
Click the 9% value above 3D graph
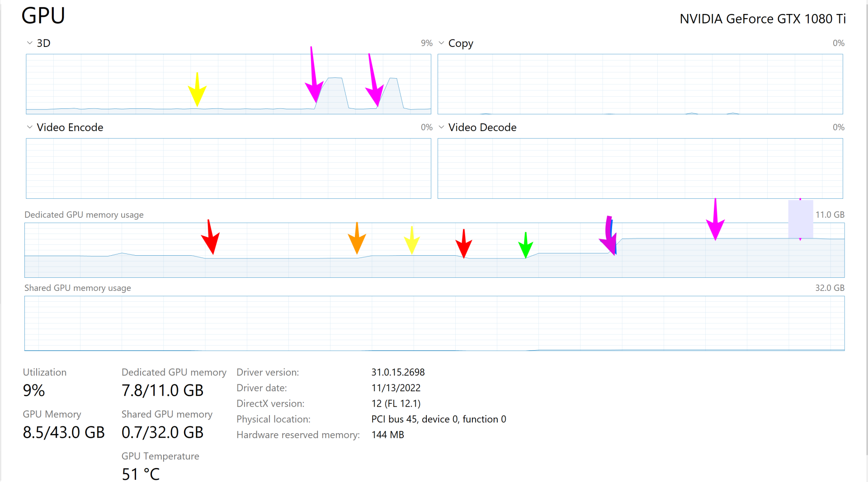point(426,43)
